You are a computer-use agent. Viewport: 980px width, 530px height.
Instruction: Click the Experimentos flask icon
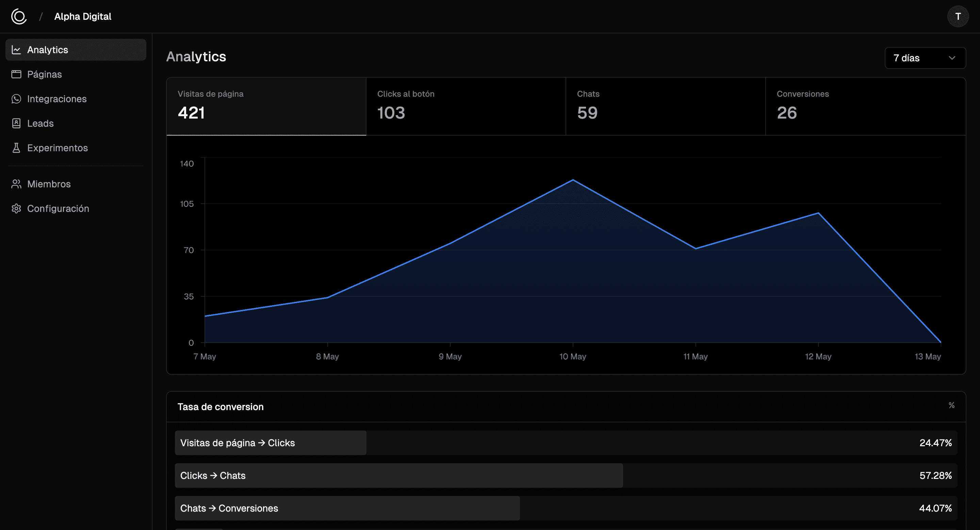(16, 148)
